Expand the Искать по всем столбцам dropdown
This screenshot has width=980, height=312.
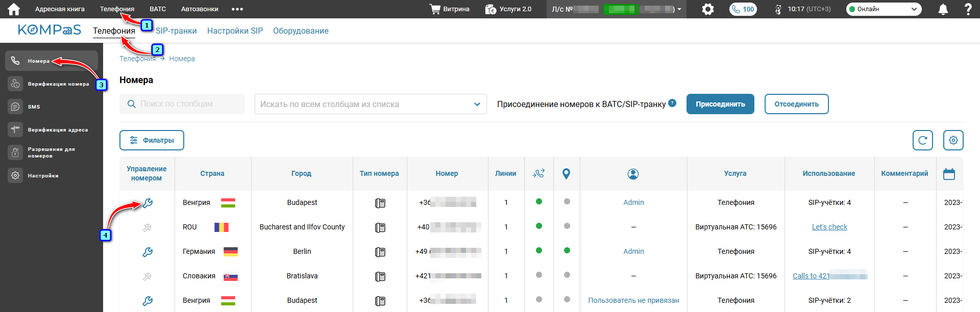tap(371, 104)
